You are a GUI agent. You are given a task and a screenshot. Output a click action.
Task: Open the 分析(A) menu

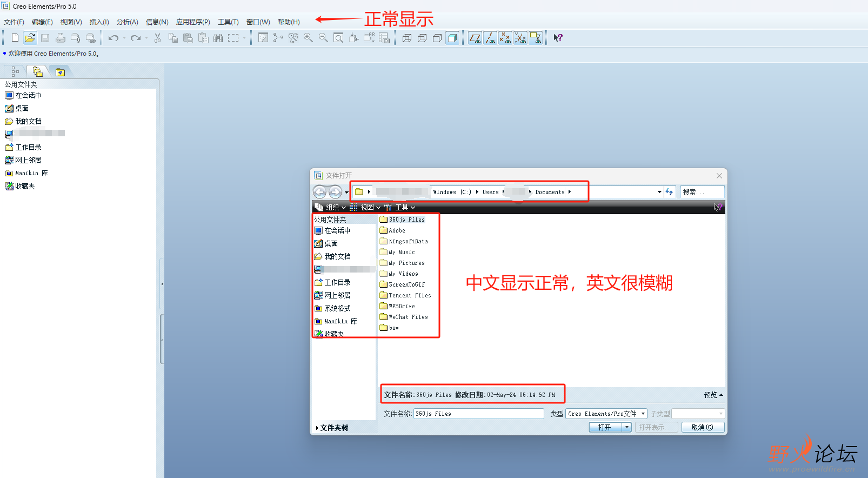(127, 22)
